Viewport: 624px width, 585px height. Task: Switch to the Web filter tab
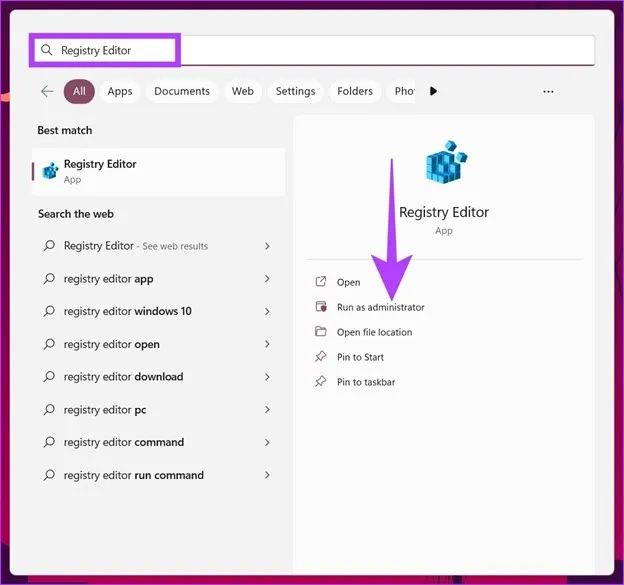[x=243, y=91]
